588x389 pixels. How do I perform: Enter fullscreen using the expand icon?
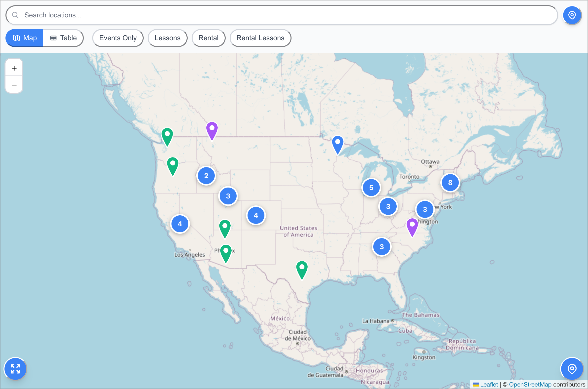(x=15, y=369)
